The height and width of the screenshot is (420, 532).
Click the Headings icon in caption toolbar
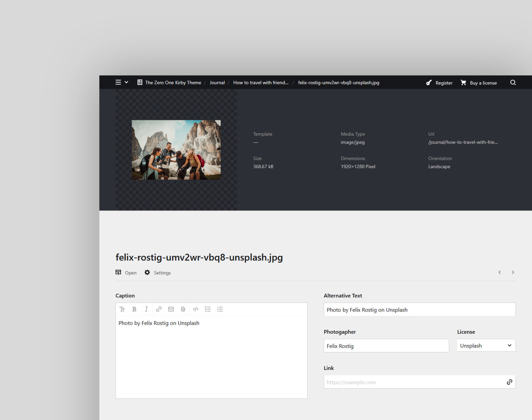click(122, 309)
